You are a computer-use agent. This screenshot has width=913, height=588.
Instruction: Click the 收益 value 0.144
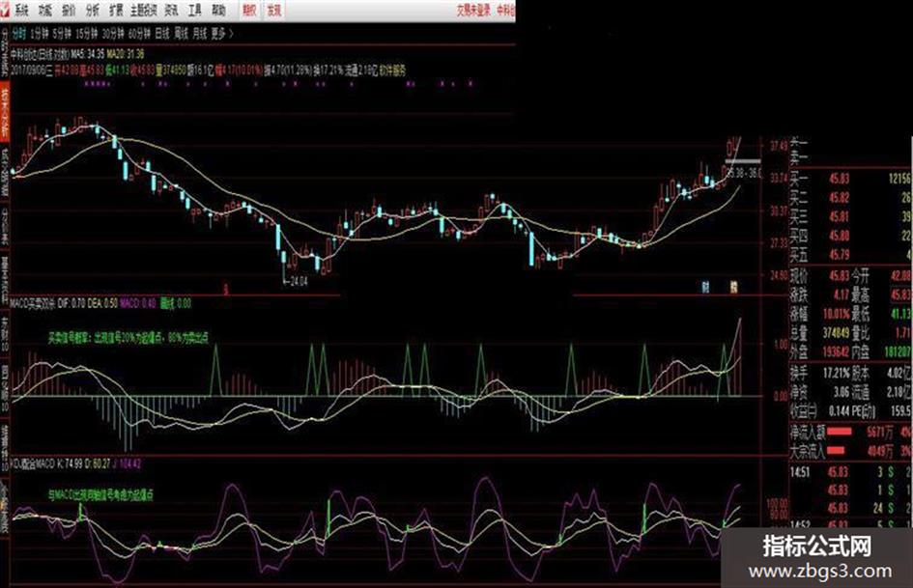point(841,411)
